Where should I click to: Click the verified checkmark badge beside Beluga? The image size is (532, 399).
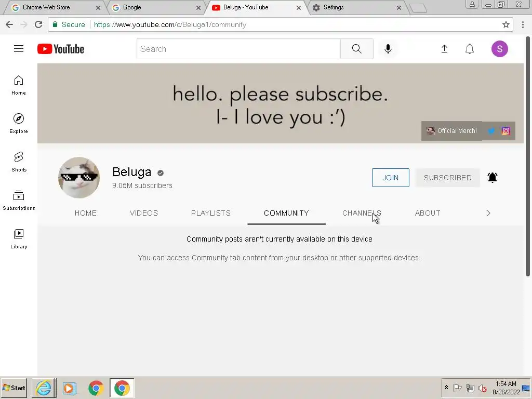click(x=161, y=173)
